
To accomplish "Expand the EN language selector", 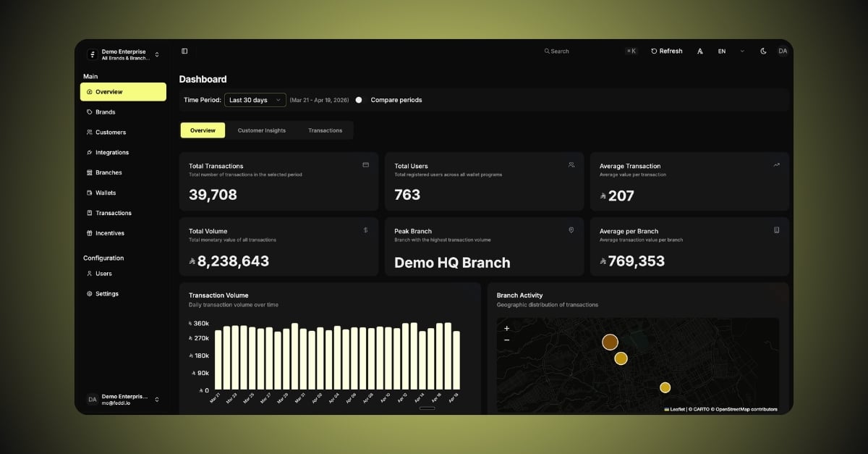I will coord(731,51).
